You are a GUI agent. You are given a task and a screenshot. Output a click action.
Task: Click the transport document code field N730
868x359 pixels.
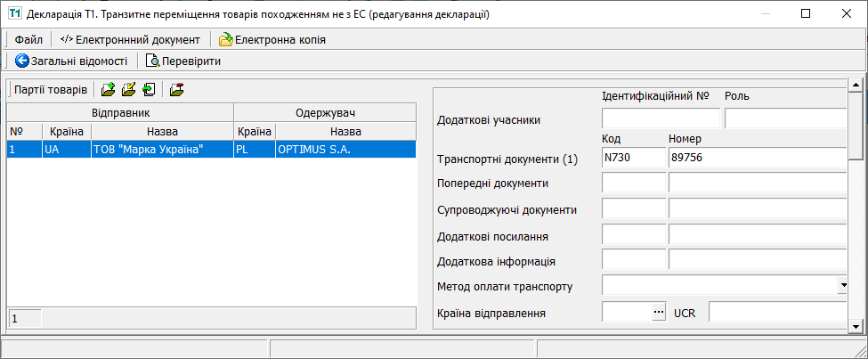(x=633, y=159)
